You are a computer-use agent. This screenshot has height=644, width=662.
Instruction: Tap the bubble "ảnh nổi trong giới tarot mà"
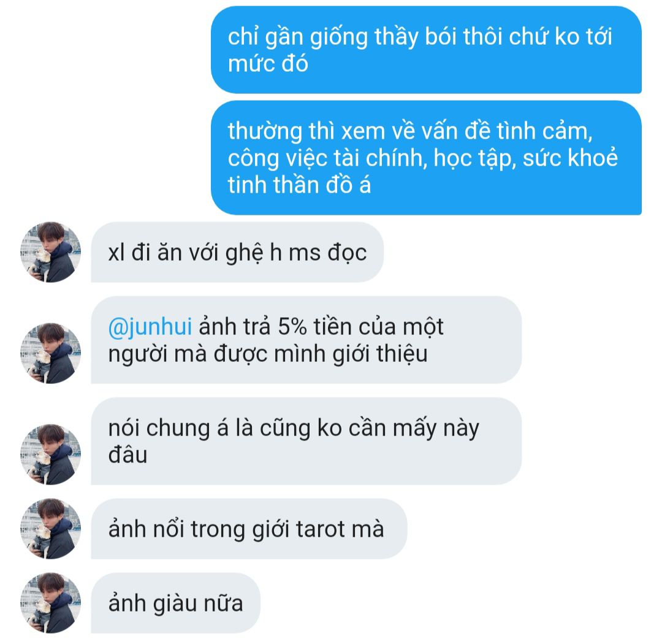tap(249, 529)
